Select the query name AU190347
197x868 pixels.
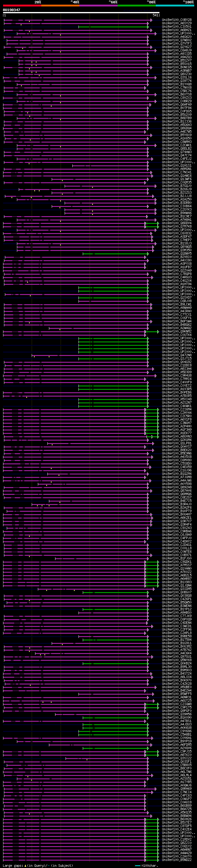tap(11, 10)
